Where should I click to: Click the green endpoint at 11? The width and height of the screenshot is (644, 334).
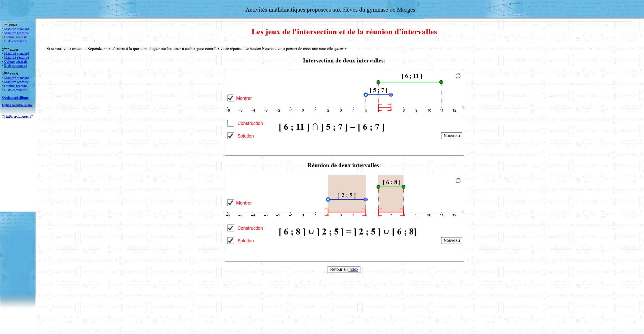coord(441,82)
